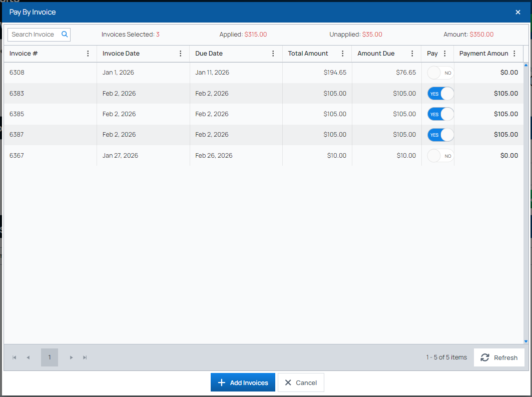Select invoice number 6383 cell

(x=50, y=93)
